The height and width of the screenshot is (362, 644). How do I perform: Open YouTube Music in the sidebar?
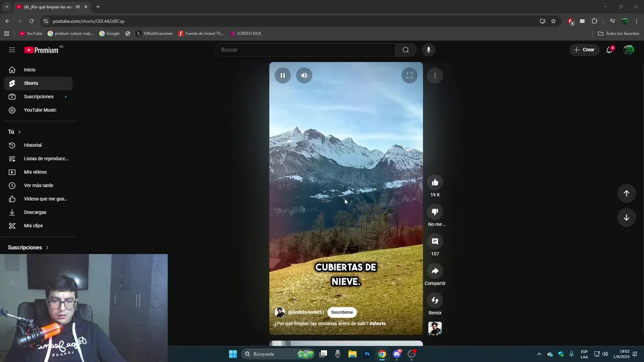pyautogui.click(x=38, y=110)
